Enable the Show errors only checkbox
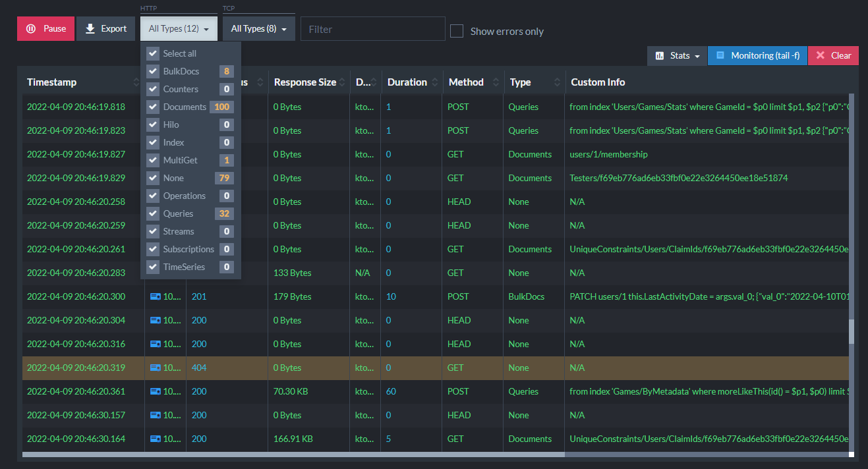The image size is (868, 469). 457,31
